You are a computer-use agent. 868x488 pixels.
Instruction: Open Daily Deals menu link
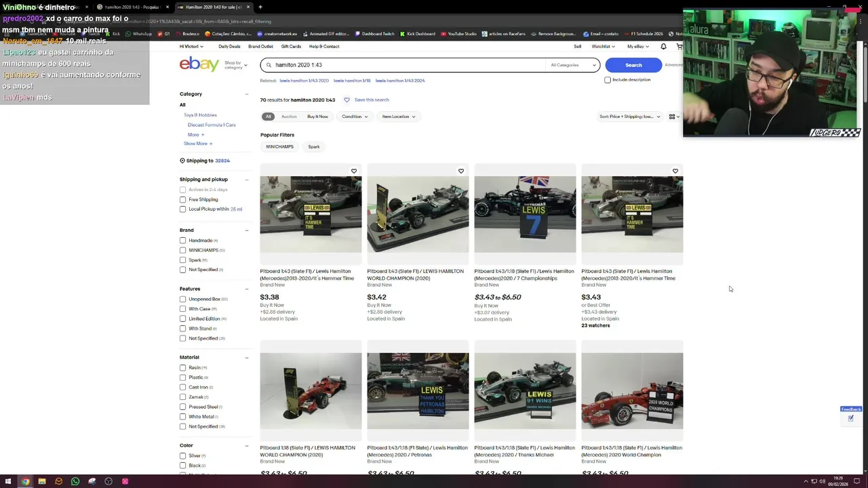tap(229, 46)
